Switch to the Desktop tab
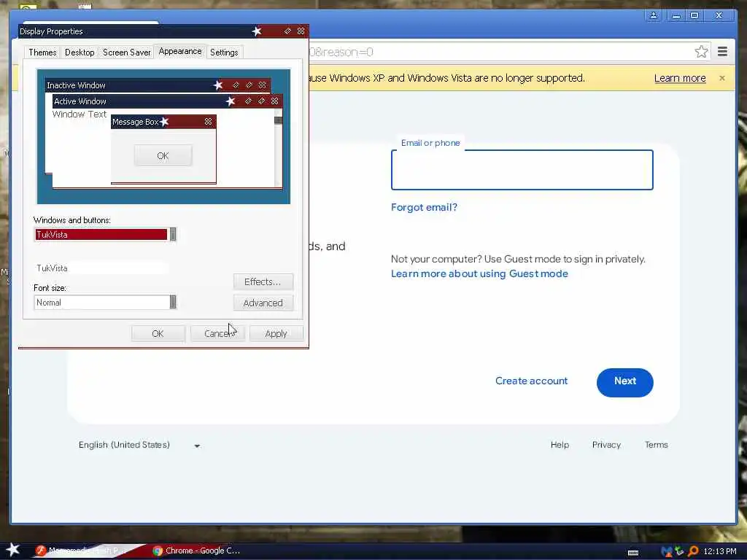 point(80,52)
